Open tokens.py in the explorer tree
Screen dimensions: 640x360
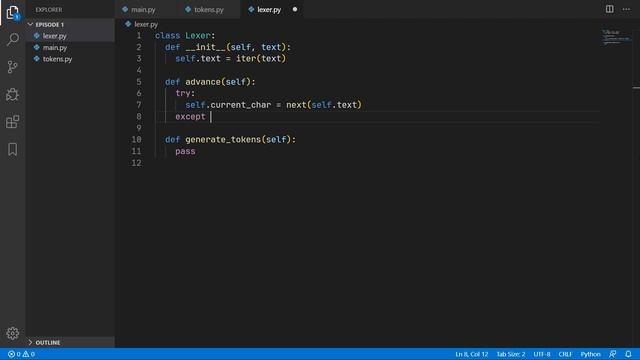tap(57, 59)
